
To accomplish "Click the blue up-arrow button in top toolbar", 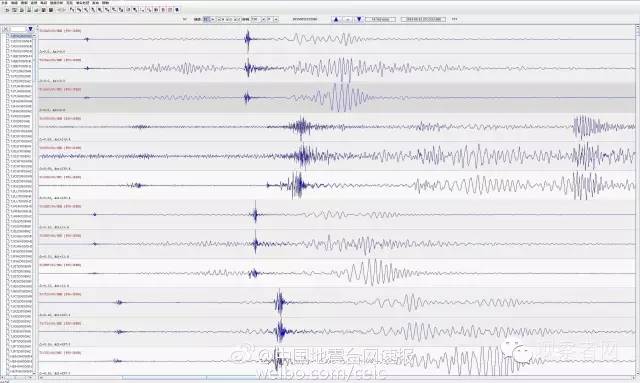I will coord(336,19).
